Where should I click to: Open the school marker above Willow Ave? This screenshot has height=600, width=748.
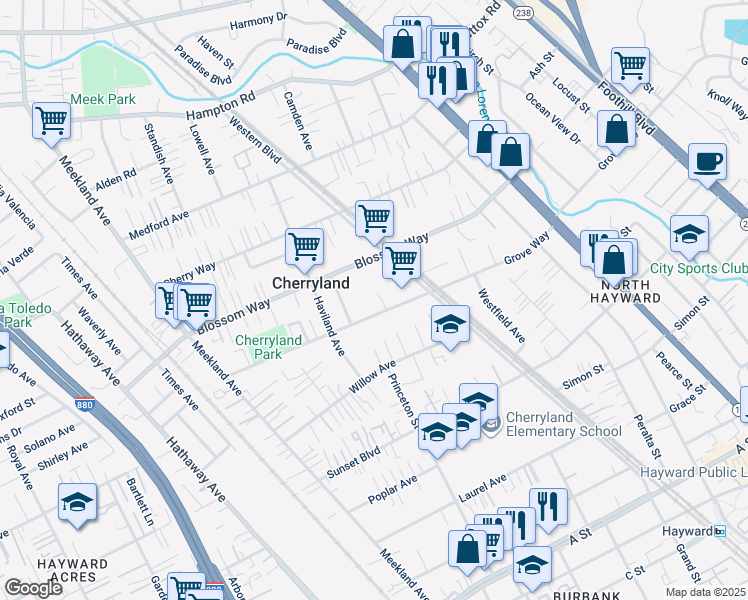pos(450,325)
